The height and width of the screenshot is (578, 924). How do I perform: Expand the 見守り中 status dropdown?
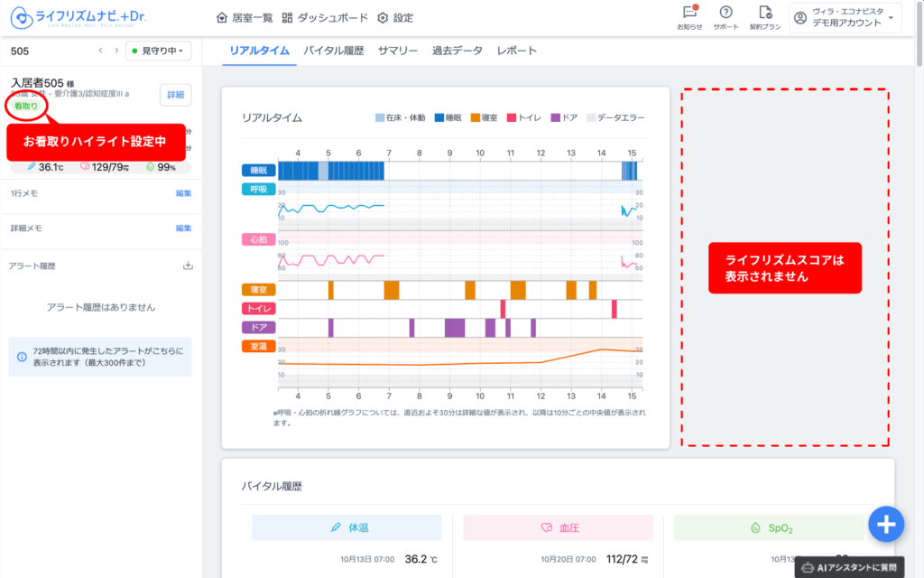point(158,51)
